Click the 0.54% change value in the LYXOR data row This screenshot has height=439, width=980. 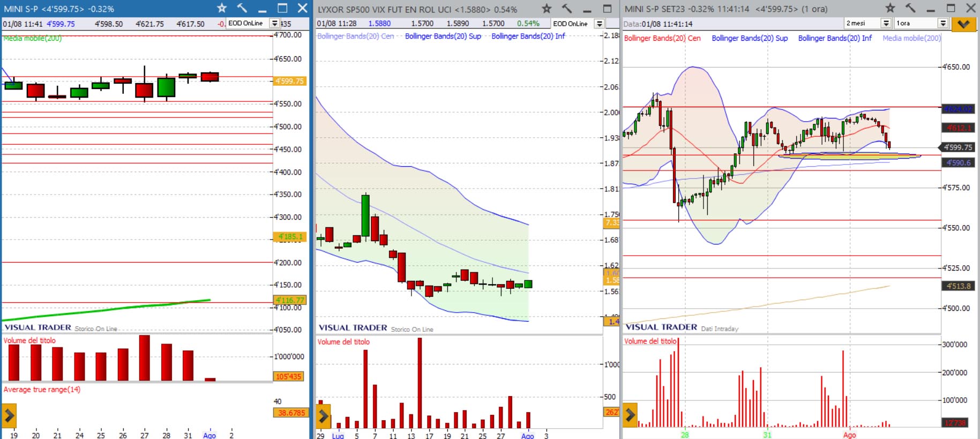[x=528, y=24]
